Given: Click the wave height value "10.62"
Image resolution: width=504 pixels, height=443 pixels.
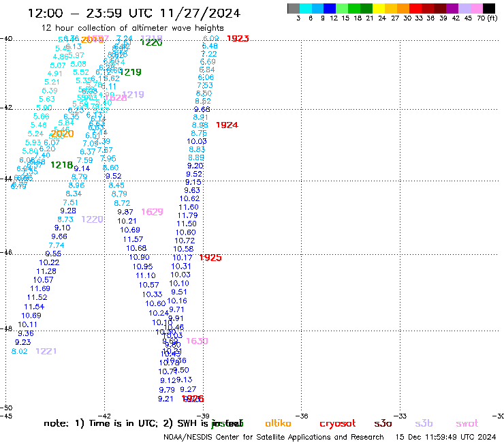Looking at the screenshot, I should tap(189, 198).
